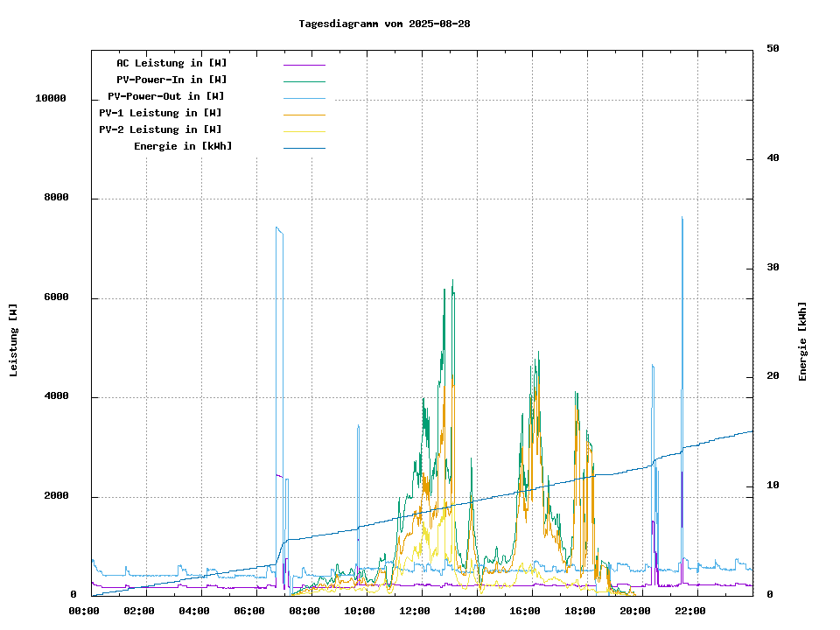The image size is (840, 630).
Task: Click the 00:00 start label on time axis
Action: [x=84, y=611]
